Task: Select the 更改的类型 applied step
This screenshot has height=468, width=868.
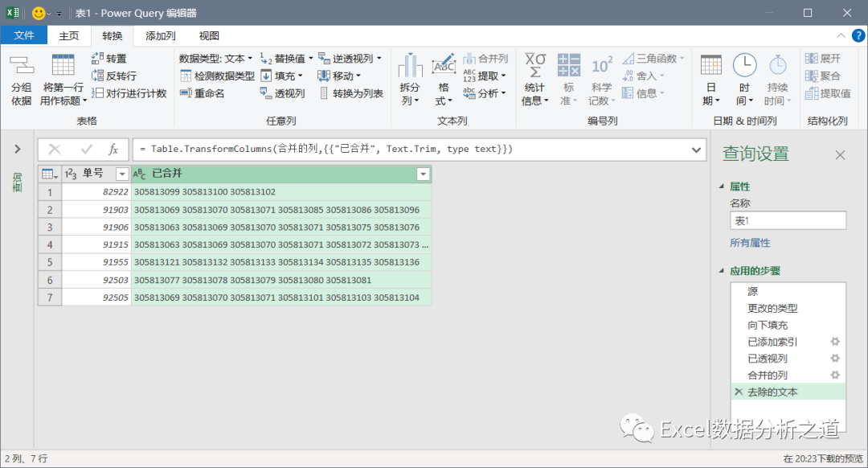Action: (788, 308)
